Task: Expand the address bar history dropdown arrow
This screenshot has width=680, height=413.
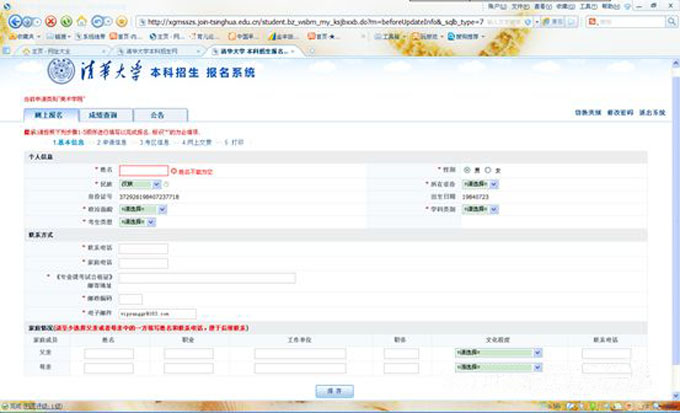Action: click(x=537, y=22)
